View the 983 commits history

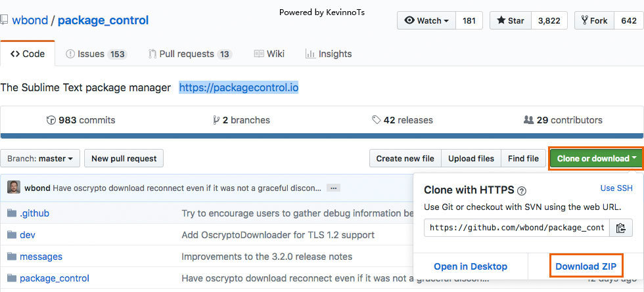81,120
